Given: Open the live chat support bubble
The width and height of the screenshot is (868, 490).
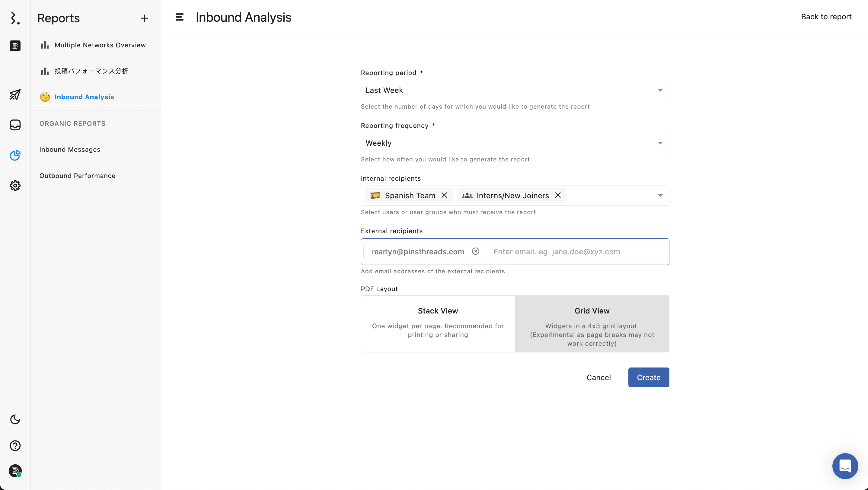Looking at the screenshot, I should [845, 466].
